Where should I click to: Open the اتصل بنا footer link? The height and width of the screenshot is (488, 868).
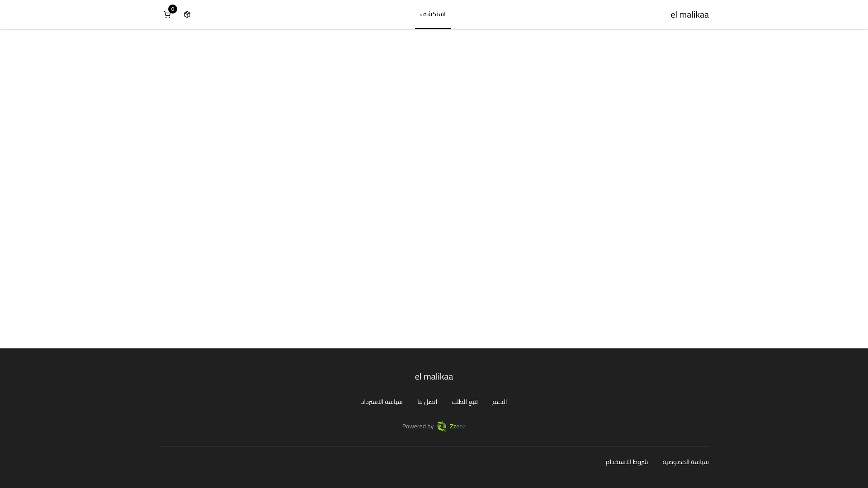coord(427,402)
